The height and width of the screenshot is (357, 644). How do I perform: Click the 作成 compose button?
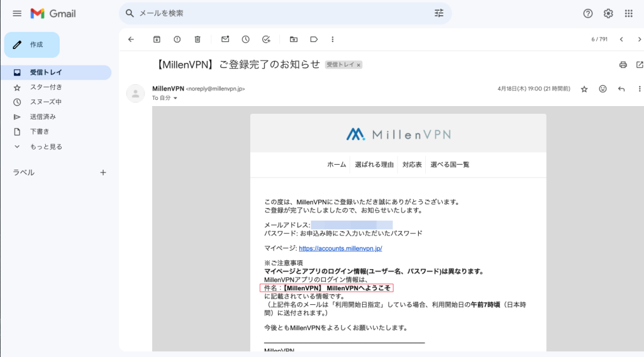coord(32,45)
